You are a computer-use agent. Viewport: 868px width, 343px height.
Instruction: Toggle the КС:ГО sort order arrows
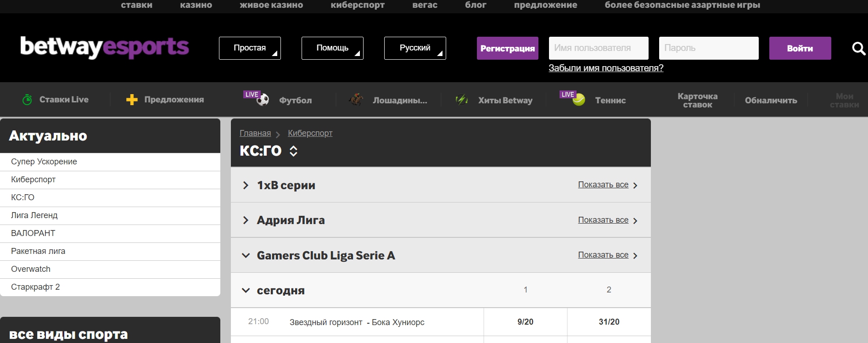coord(293,151)
